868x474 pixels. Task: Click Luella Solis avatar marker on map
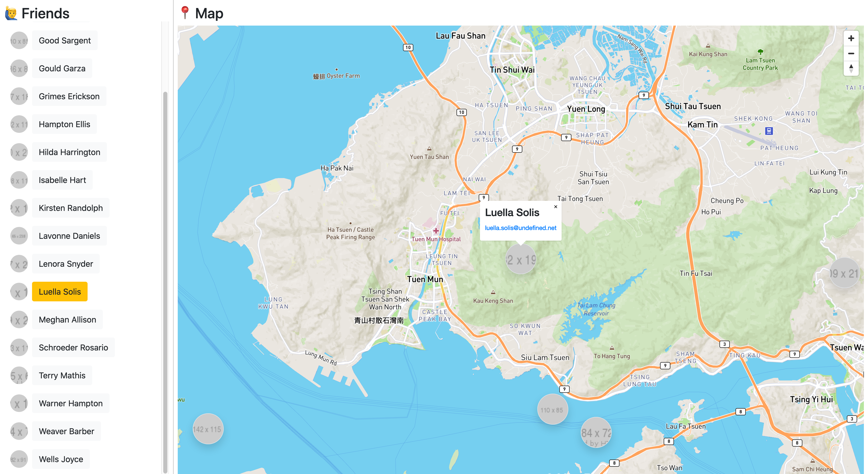click(x=521, y=259)
